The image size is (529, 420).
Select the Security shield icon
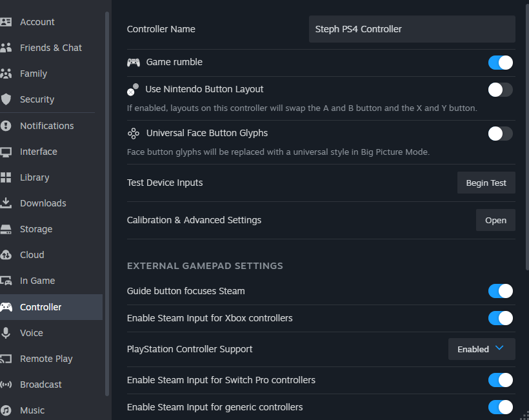(6, 99)
